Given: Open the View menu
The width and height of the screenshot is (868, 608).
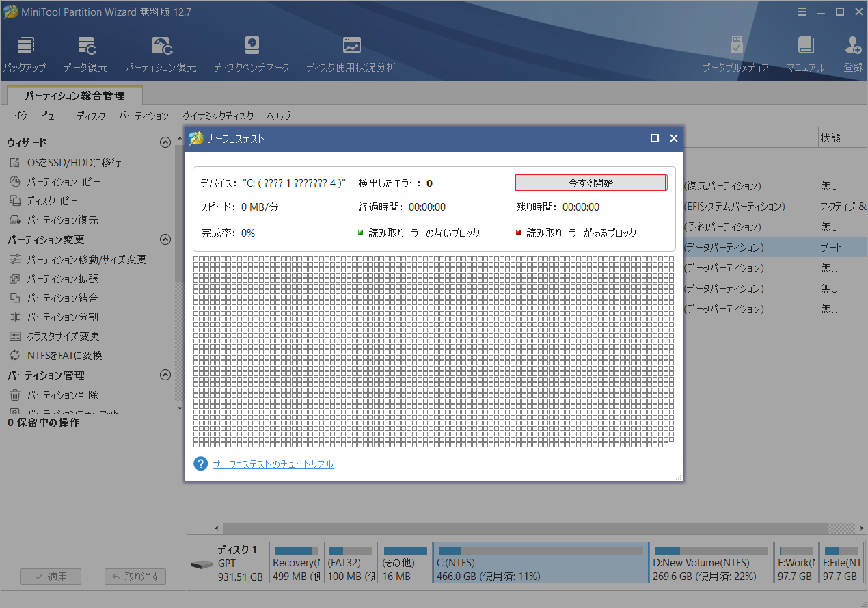Looking at the screenshot, I should click(x=52, y=116).
